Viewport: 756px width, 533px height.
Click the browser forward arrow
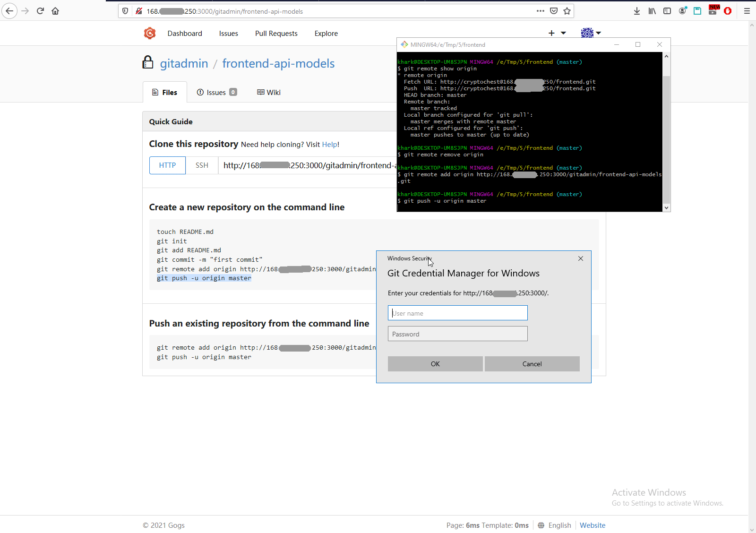pos(26,11)
